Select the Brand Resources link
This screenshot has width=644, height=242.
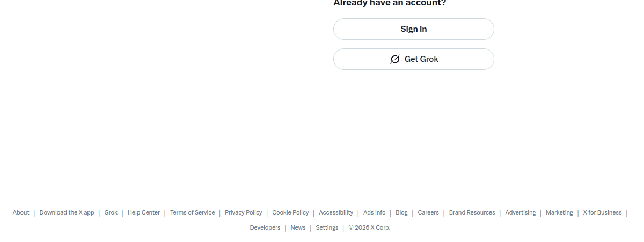point(472,212)
